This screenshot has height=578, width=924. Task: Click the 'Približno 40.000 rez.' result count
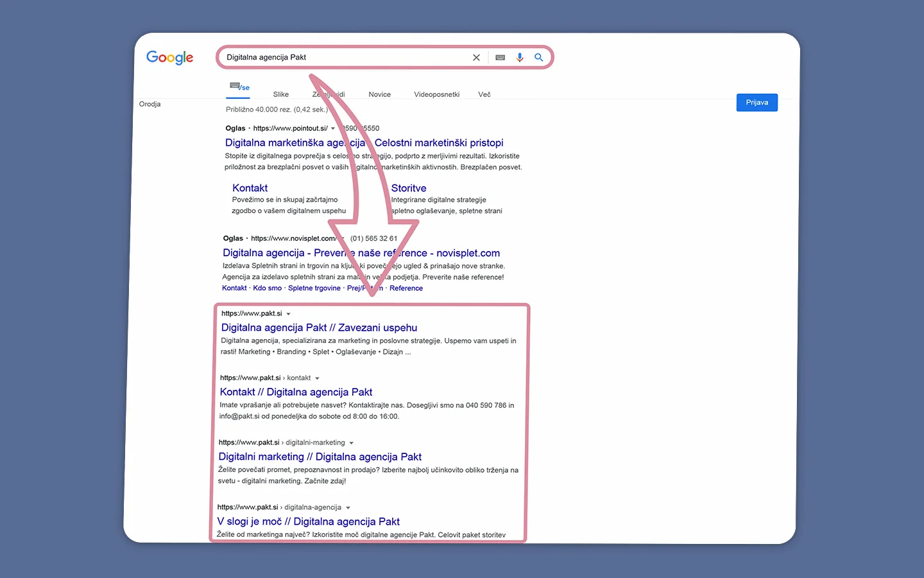click(x=277, y=110)
